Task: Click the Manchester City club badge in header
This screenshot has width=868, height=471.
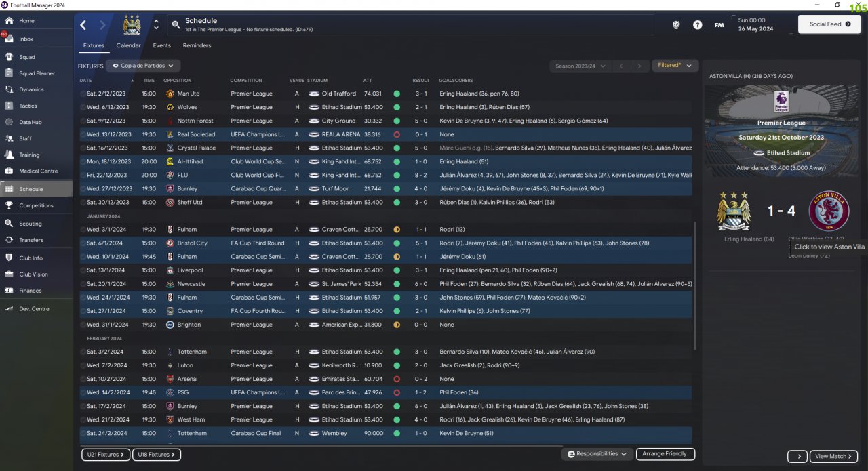Action: [132, 25]
